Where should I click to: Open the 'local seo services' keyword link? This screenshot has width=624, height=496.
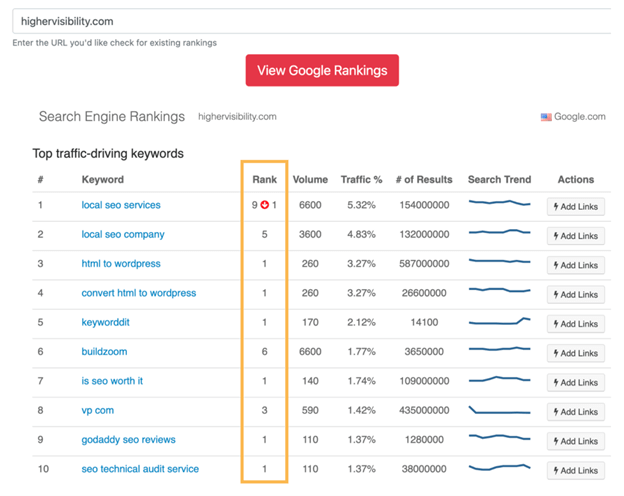coord(121,205)
